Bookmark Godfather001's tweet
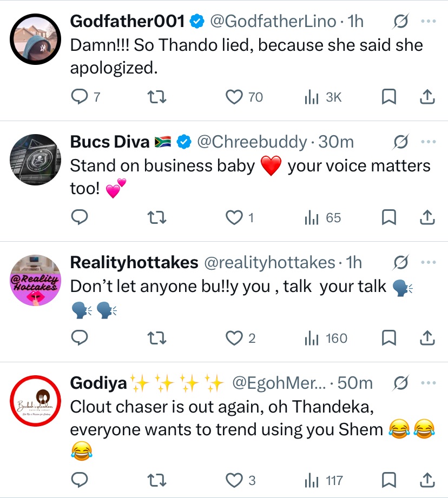Viewport: 448px width, 498px height. point(388,97)
